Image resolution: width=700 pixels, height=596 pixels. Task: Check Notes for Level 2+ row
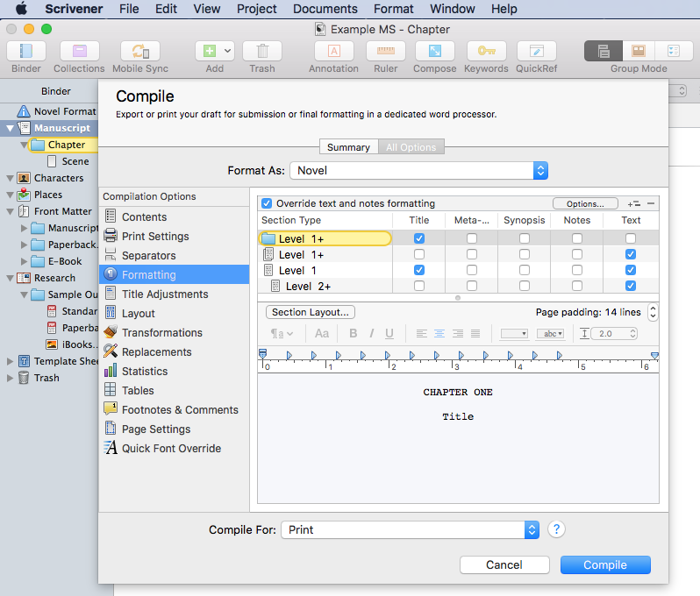tap(577, 286)
